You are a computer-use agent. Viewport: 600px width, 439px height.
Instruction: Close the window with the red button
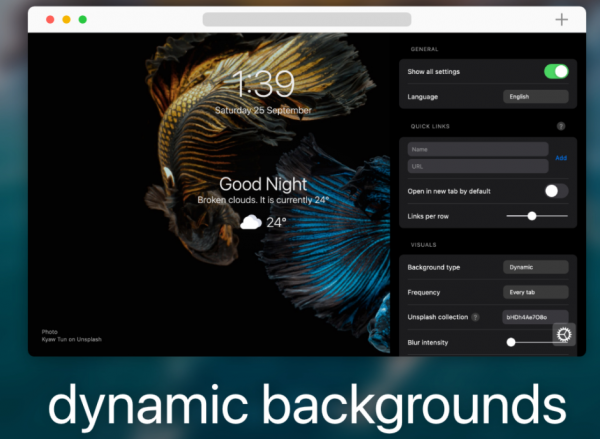[50, 20]
